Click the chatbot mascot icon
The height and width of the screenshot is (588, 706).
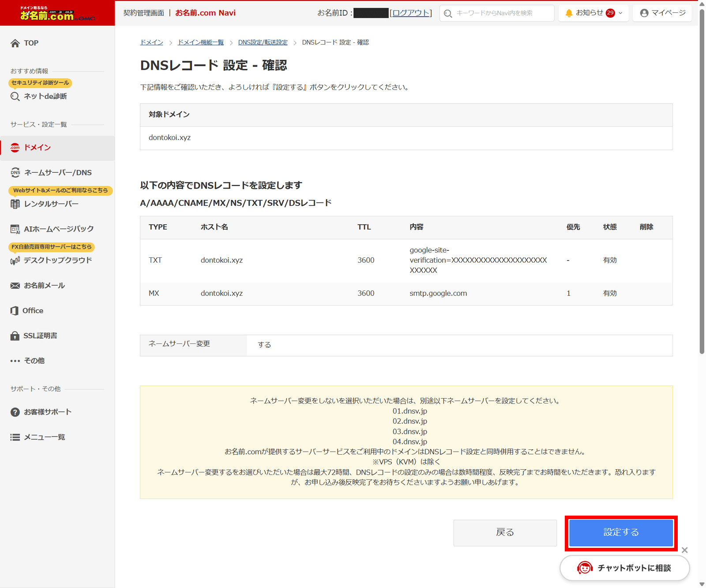point(585,568)
